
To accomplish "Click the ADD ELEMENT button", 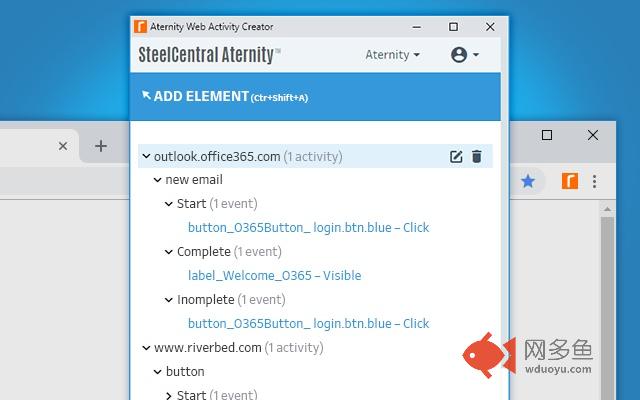I will [224, 96].
